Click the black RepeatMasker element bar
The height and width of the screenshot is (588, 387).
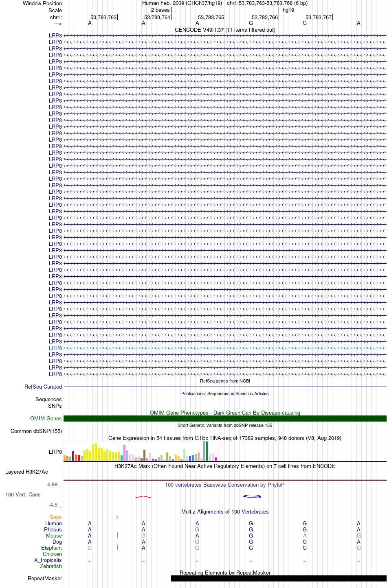pos(279,579)
